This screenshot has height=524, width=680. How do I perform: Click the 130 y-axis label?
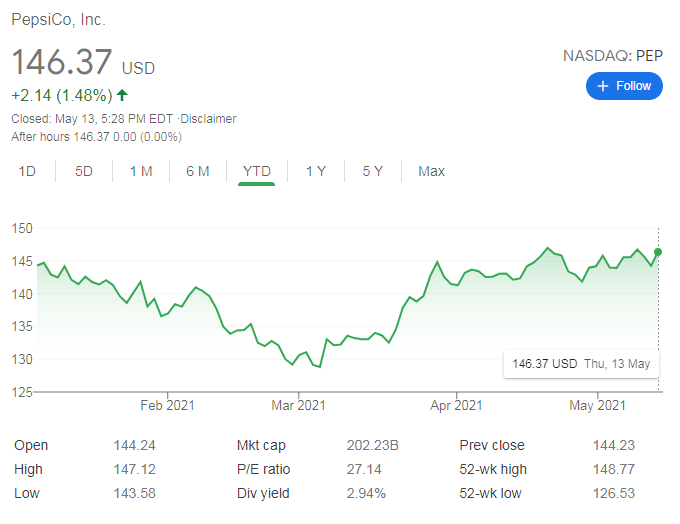click(22, 359)
